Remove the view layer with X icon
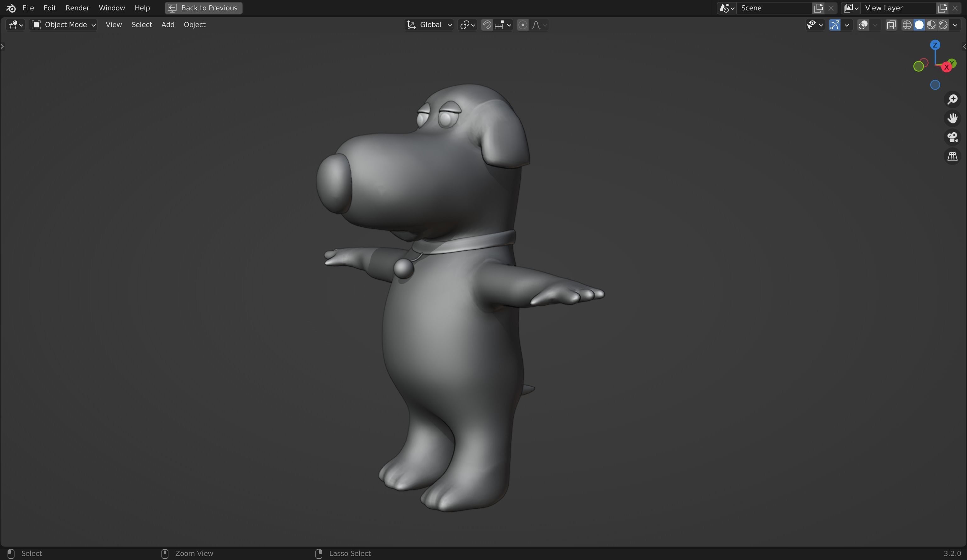This screenshot has height=560, width=967. pos(955,8)
